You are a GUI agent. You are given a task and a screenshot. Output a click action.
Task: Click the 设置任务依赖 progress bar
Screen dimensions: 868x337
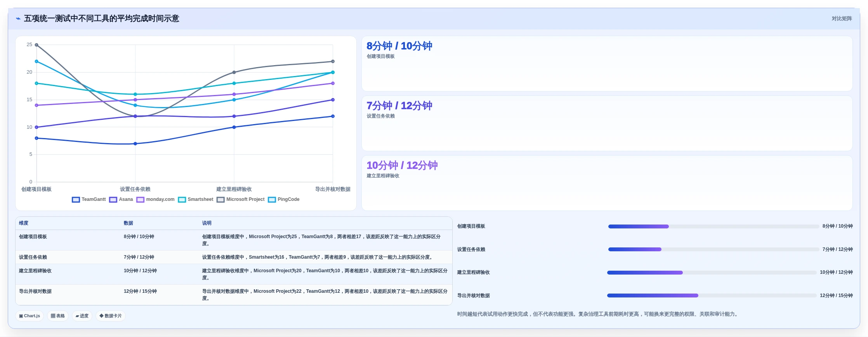coord(713,249)
